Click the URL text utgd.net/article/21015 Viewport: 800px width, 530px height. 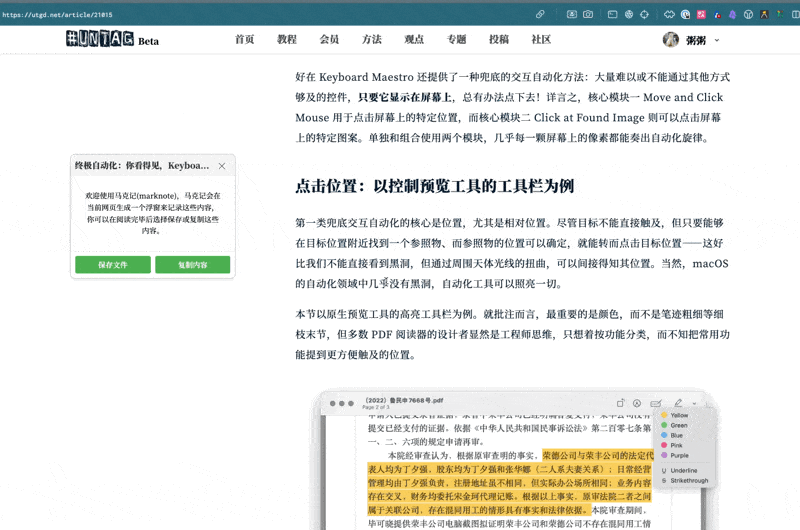[x=57, y=15]
